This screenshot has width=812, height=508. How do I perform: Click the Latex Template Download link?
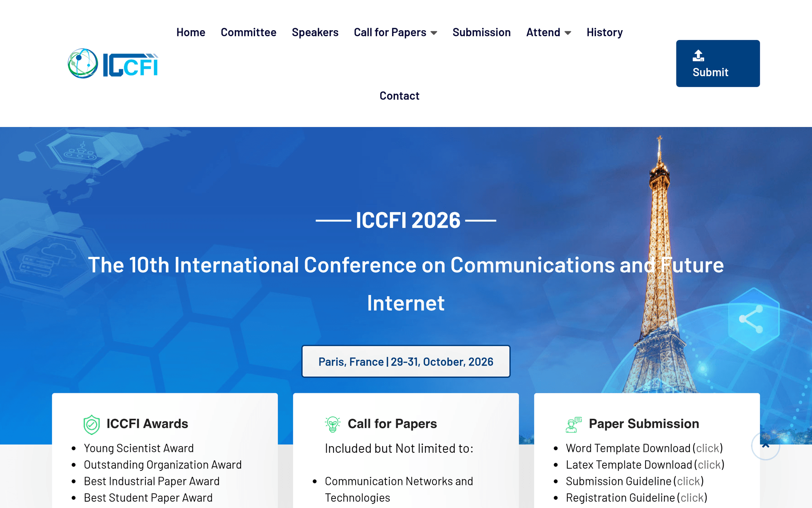coord(709,465)
